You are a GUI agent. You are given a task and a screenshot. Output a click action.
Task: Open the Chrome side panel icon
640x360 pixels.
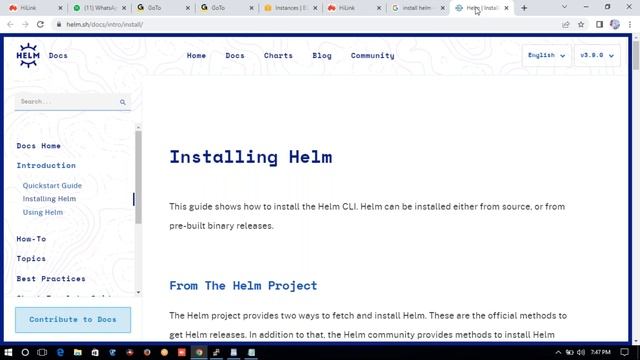pyautogui.click(x=599, y=24)
